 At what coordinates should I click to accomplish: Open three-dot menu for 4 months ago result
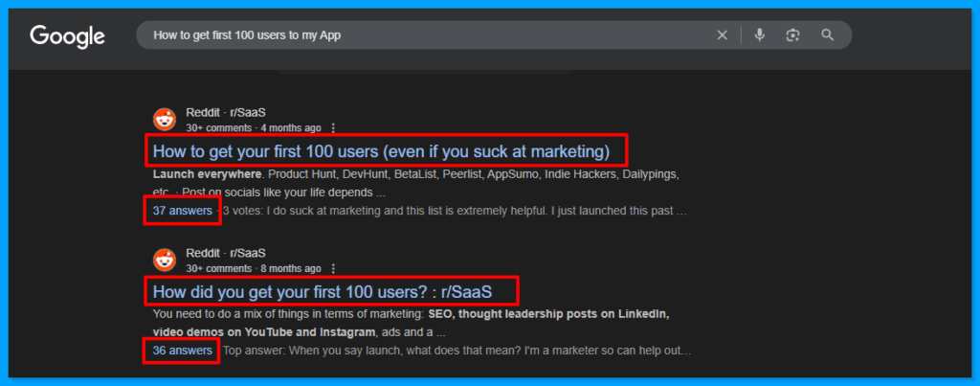pos(333,128)
